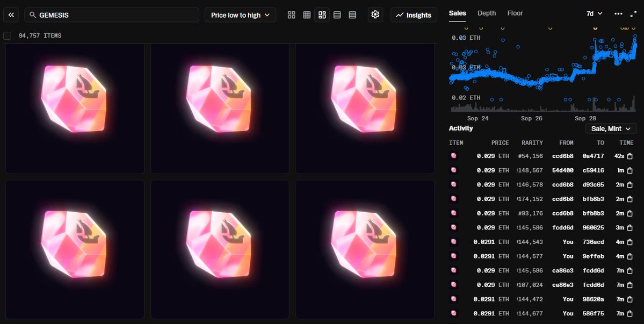Click bag icon for rarity #174,152 row

pyautogui.click(x=629, y=199)
